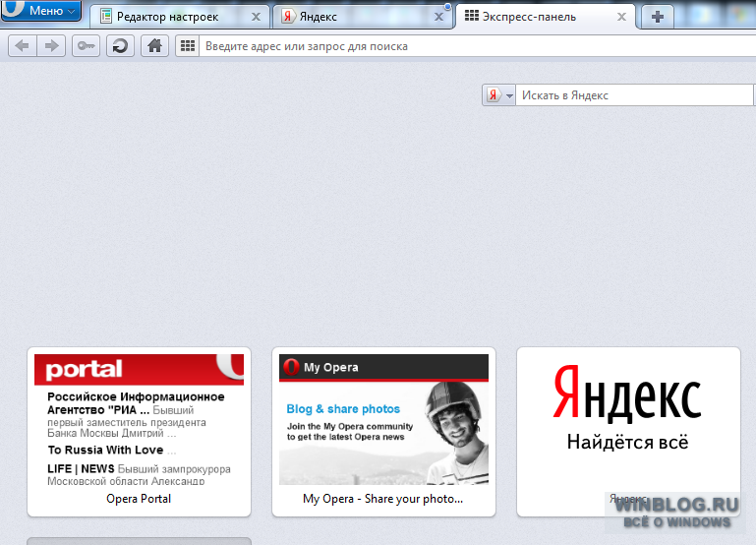
Task: Expand the Yandex search engine dropdown
Action: 499,95
